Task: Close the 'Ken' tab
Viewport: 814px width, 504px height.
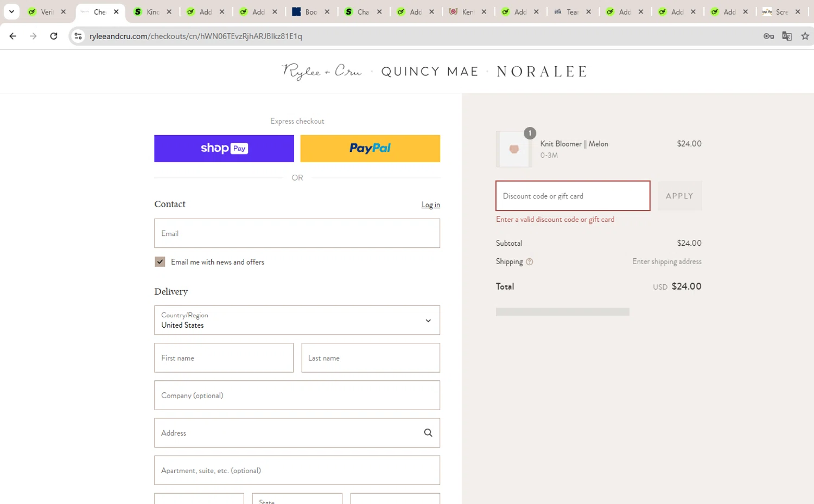Action: coord(484,11)
